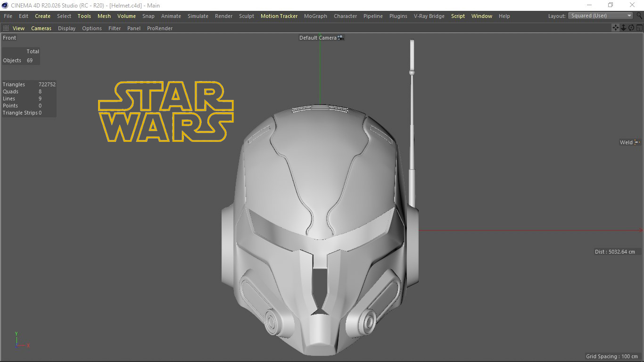Viewport: 644px width, 362px height.
Task: Open the Tools menu
Action: click(x=84, y=16)
